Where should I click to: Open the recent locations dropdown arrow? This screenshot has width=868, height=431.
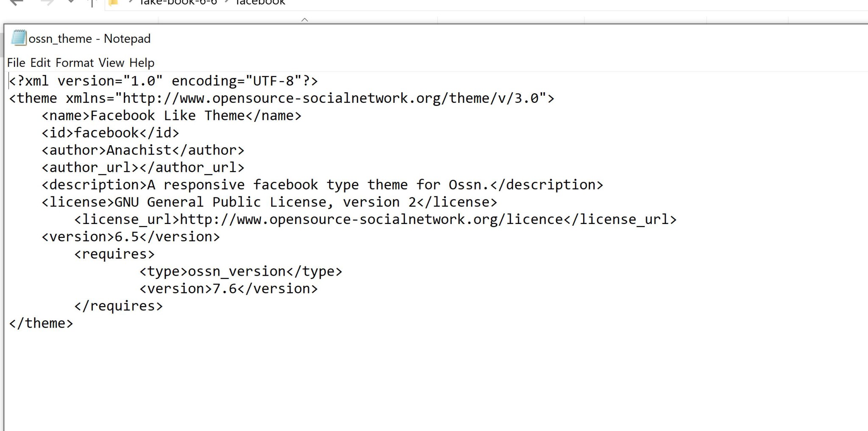pos(71,2)
